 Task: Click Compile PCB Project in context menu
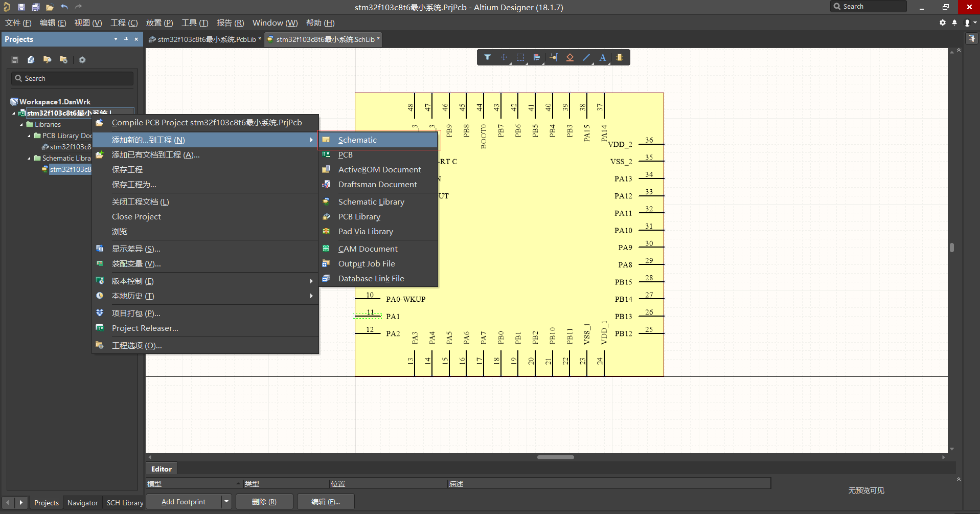pyautogui.click(x=206, y=122)
